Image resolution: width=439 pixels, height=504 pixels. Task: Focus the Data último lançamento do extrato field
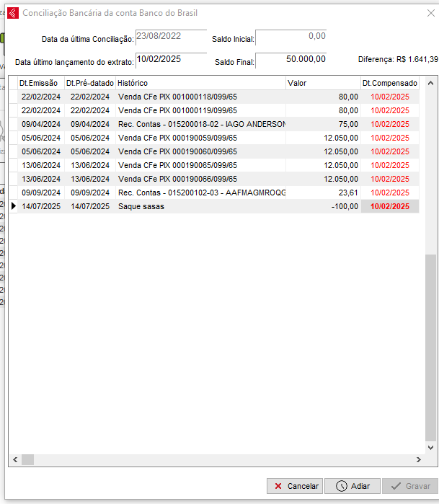tap(171, 61)
